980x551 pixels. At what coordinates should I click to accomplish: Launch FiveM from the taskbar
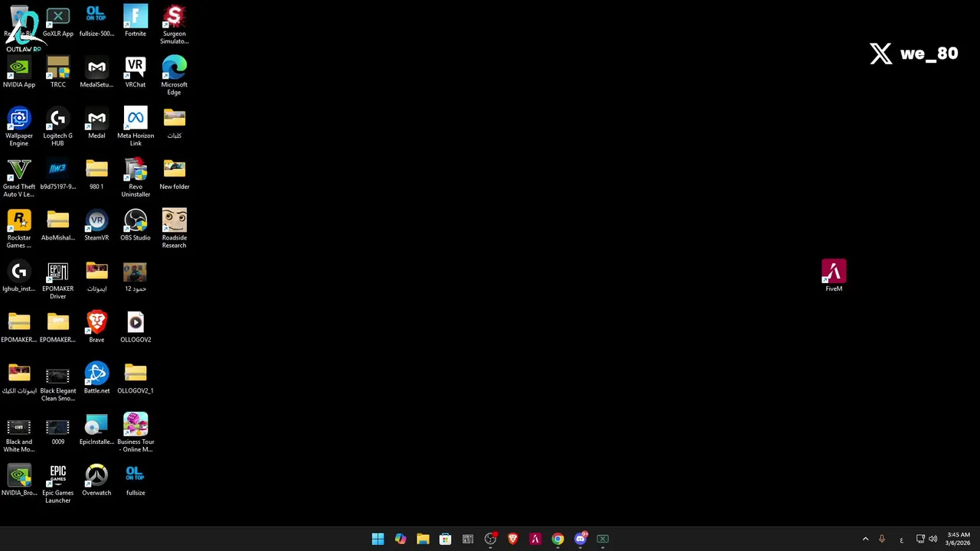[x=535, y=539]
